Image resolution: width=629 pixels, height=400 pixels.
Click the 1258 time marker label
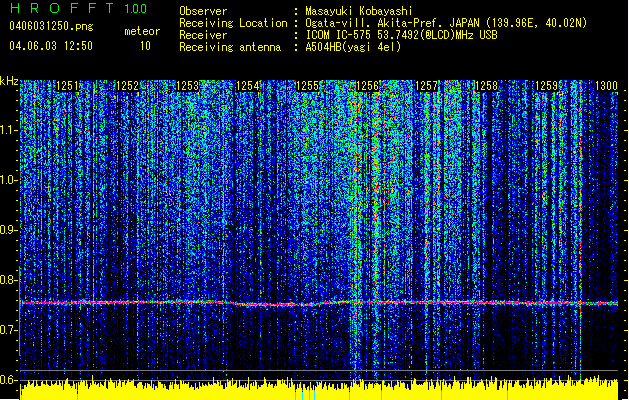(x=486, y=85)
